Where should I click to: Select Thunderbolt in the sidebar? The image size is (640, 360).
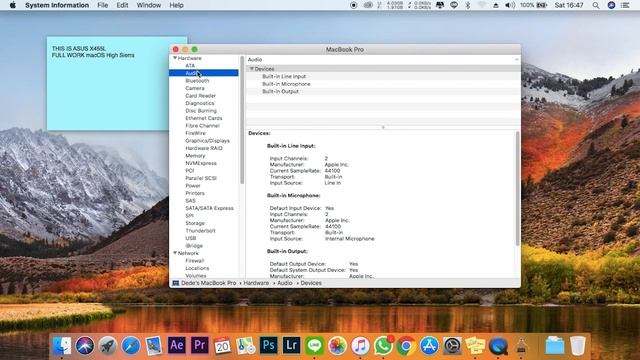pyautogui.click(x=200, y=231)
